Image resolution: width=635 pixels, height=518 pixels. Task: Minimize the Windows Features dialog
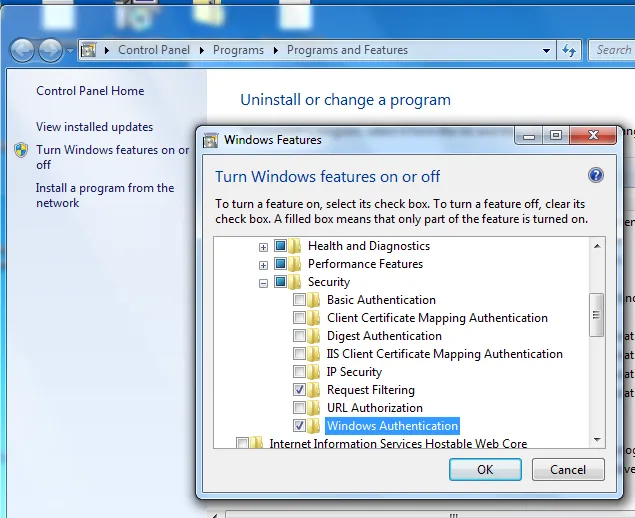(x=529, y=136)
